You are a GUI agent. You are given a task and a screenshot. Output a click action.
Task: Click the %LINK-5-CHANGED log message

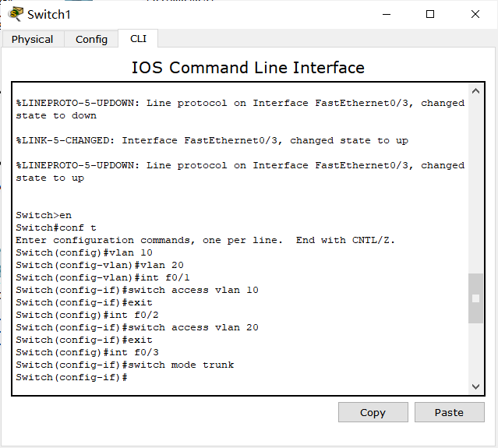click(x=212, y=140)
